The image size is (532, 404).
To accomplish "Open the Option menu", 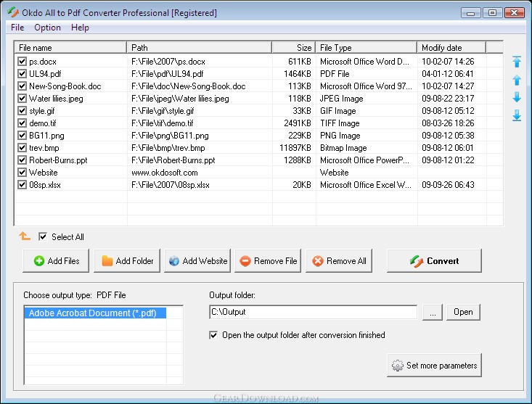I will click(47, 28).
